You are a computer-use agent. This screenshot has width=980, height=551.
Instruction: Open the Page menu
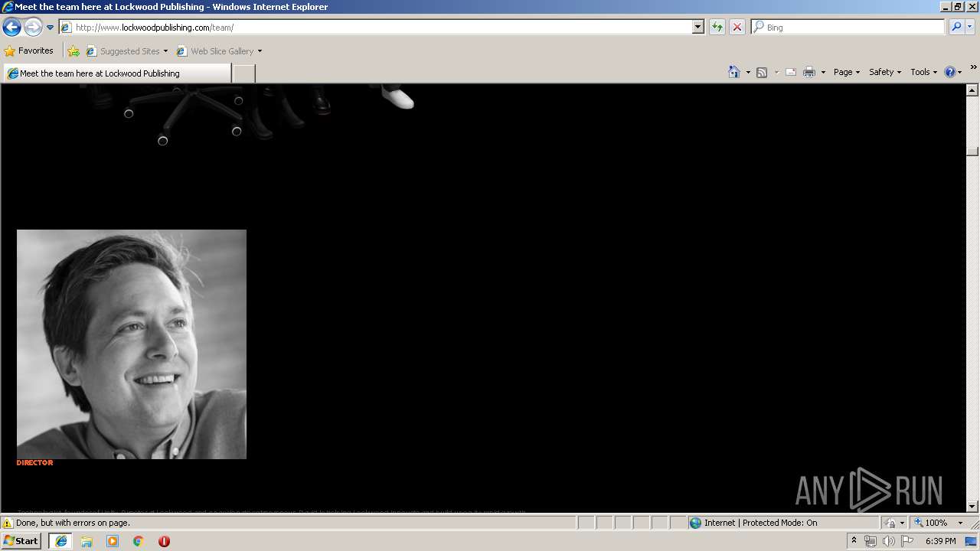click(846, 72)
